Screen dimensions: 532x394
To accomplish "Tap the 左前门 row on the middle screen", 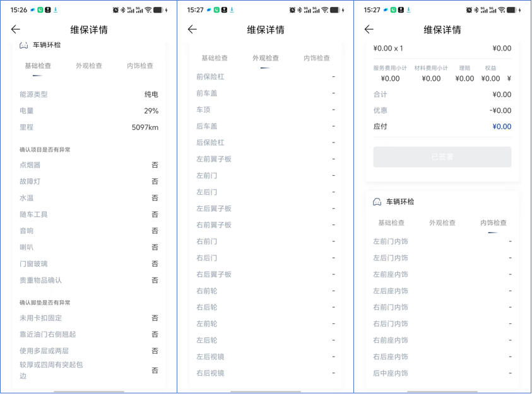I will (x=266, y=176).
